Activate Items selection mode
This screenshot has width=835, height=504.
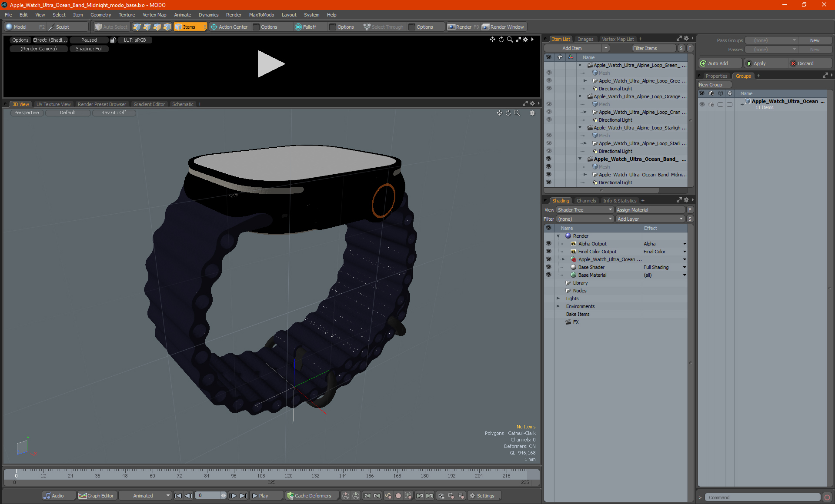(190, 27)
